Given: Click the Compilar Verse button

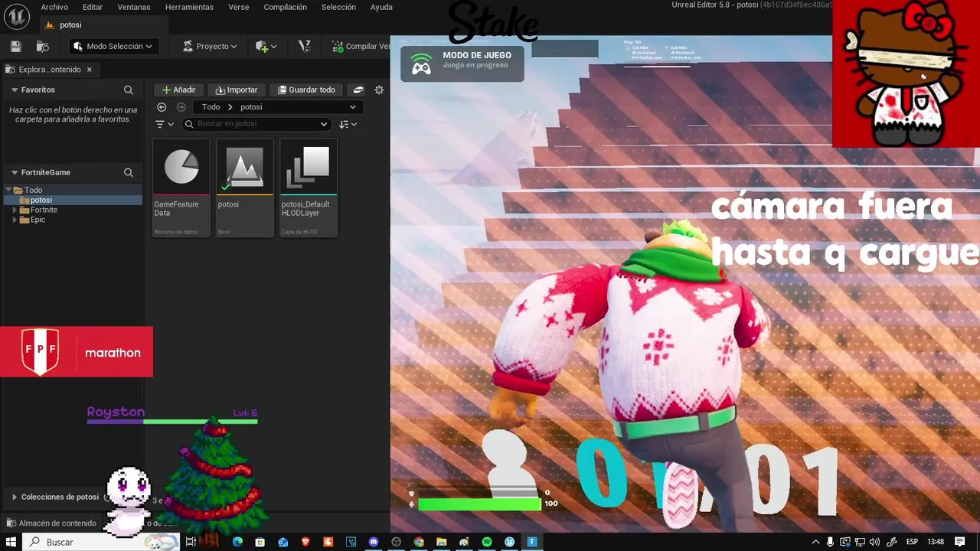Looking at the screenshot, I should (x=360, y=47).
